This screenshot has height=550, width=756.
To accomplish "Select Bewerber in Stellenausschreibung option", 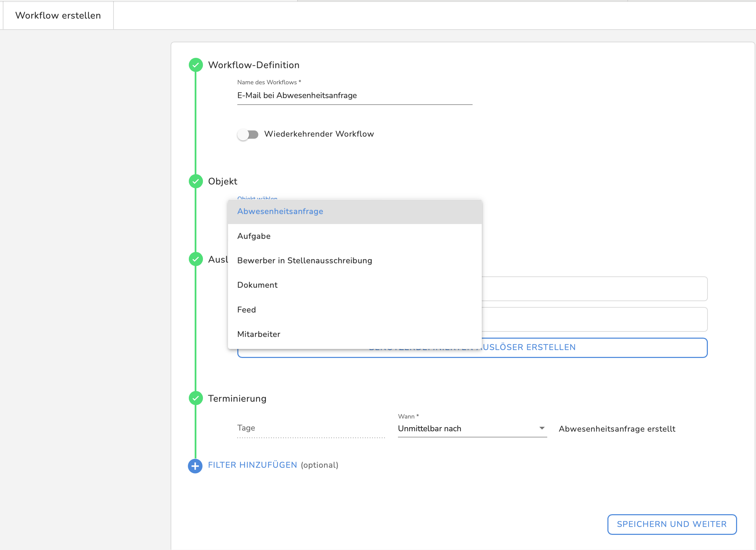I will coord(304,261).
